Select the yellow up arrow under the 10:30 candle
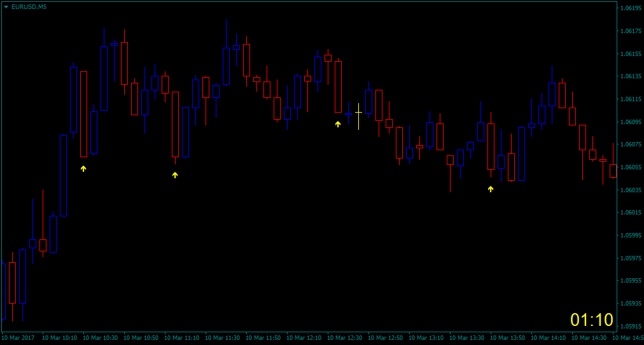The width and height of the screenshot is (644, 345). tap(83, 169)
